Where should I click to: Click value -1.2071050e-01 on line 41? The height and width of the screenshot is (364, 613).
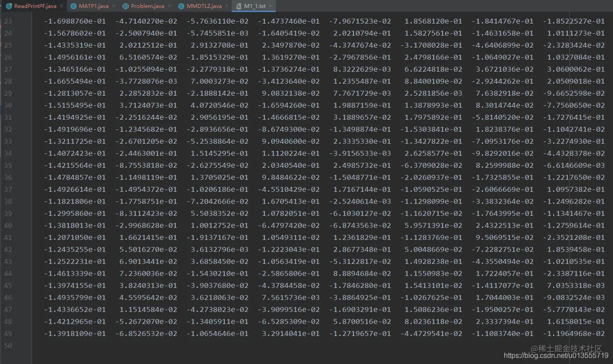click(75, 238)
